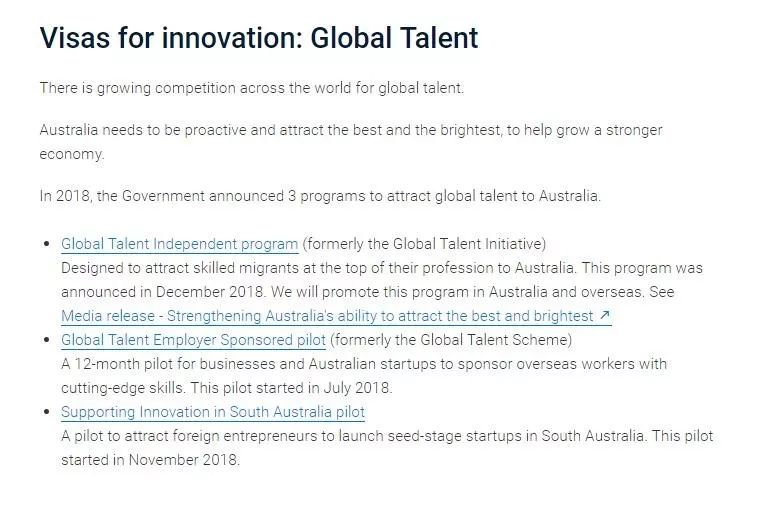Click the "(formerly the Global Talent Initiative)" text

pos(425,244)
